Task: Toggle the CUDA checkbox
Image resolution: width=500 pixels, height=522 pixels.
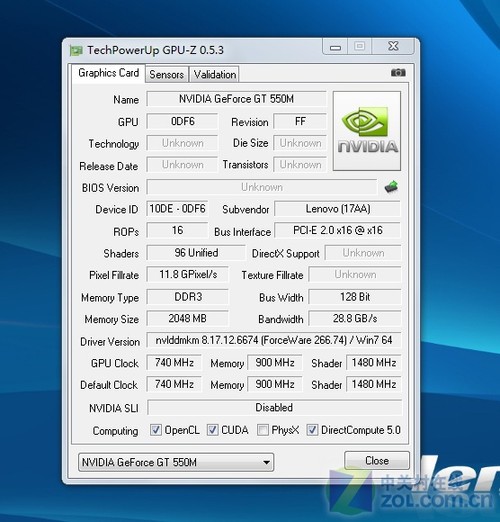Action: pos(213,430)
